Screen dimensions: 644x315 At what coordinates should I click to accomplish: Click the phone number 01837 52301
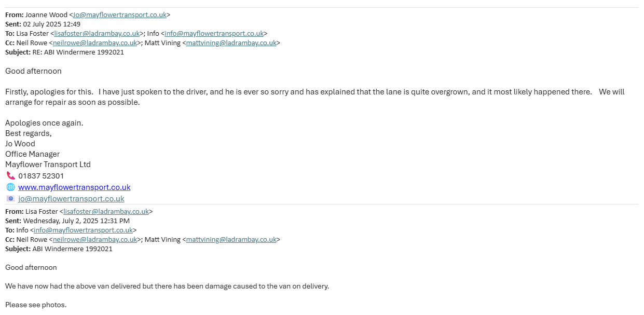[41, 176]
